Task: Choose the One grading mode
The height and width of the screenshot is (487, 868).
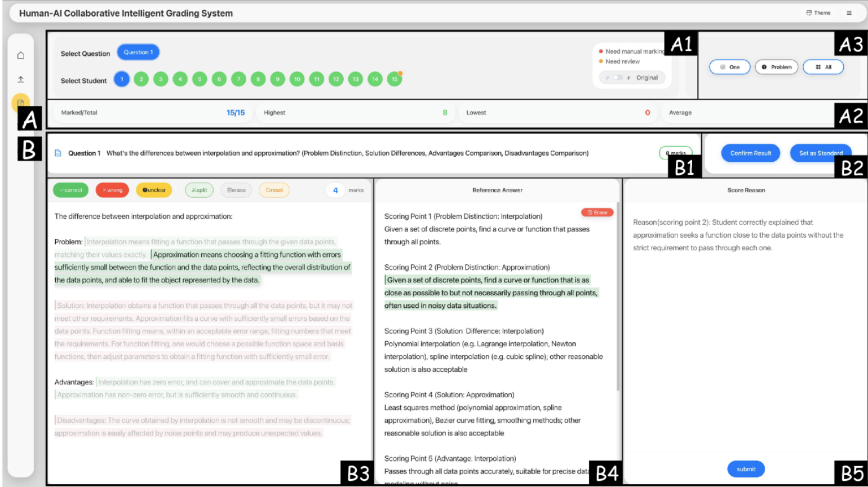Action: [x=729, y=67]
